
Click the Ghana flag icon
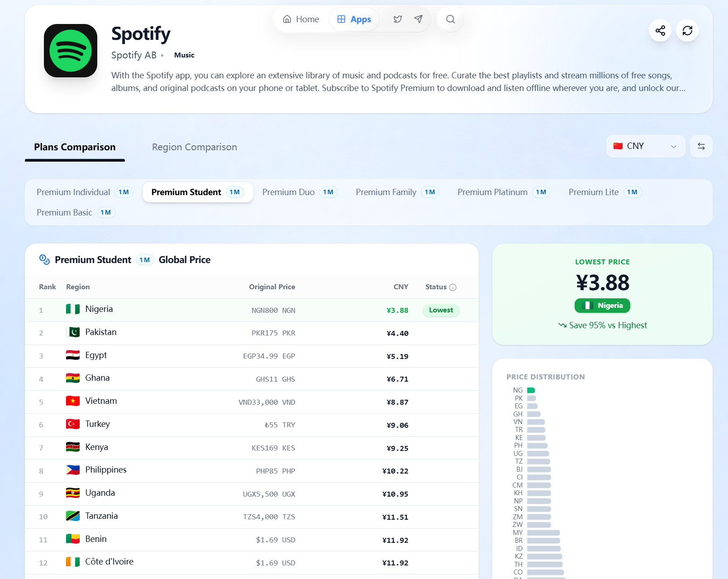(73, 378)
